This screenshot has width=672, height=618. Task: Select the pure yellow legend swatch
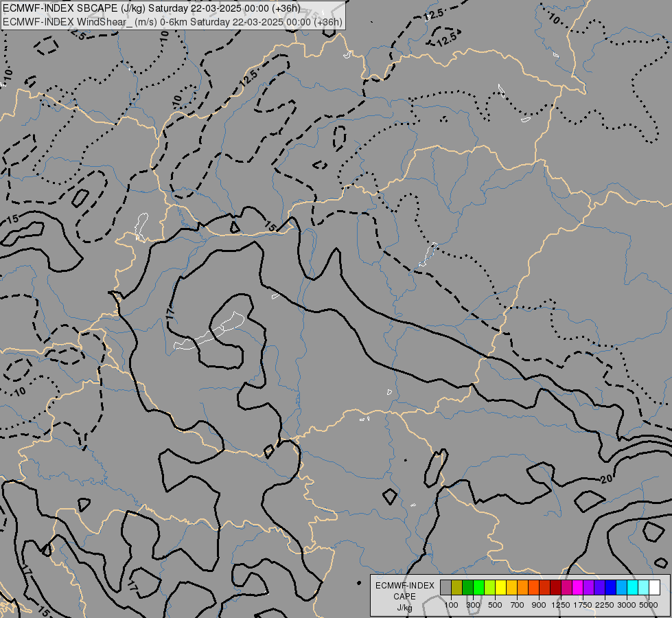click(x=500, y=587)
